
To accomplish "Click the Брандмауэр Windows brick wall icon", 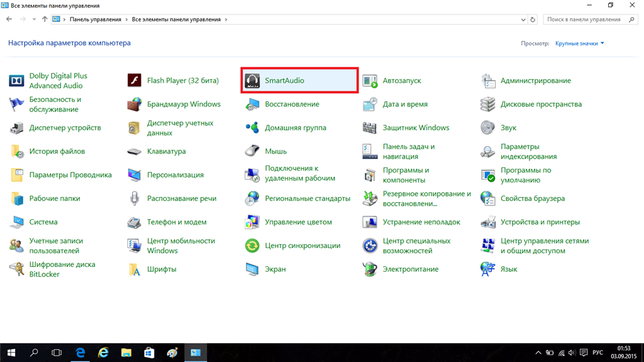I will click(x=135, y=104).
